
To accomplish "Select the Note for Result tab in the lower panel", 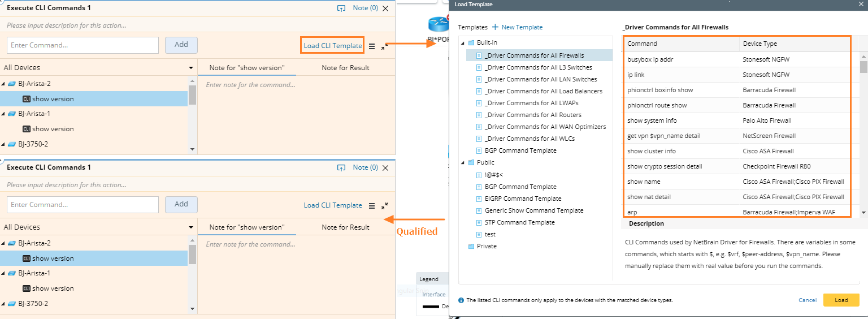I will (x=345, y=227).
